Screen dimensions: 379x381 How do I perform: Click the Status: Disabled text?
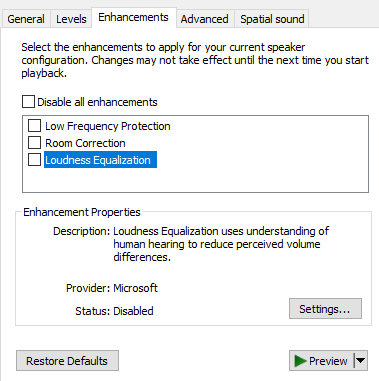114,311
